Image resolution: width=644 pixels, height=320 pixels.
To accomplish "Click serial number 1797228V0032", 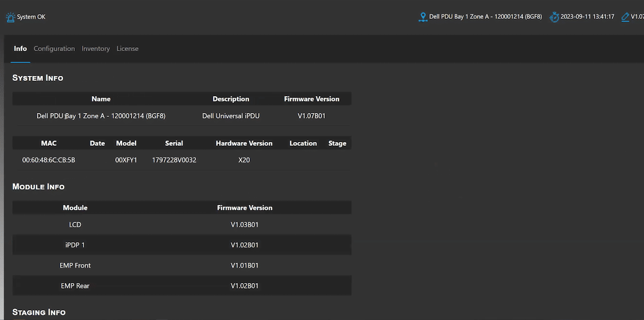I will click(174, 160).
